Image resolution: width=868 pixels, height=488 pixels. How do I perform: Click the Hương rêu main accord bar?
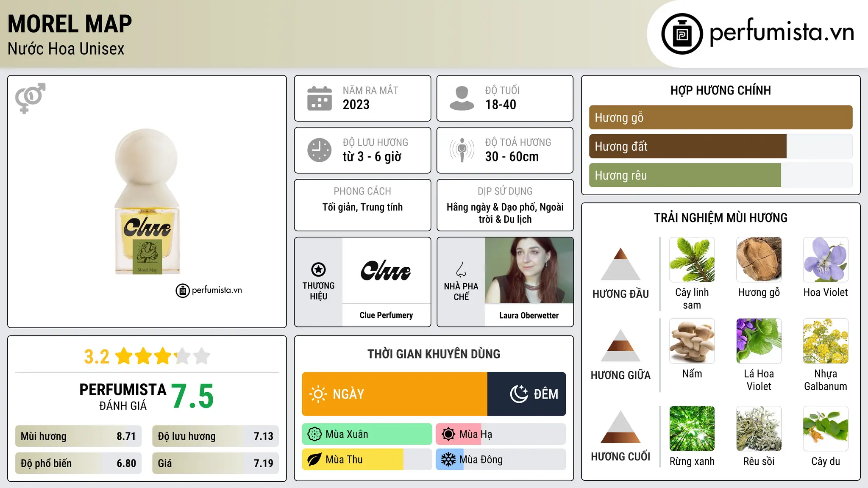click(x=721, y=175)
